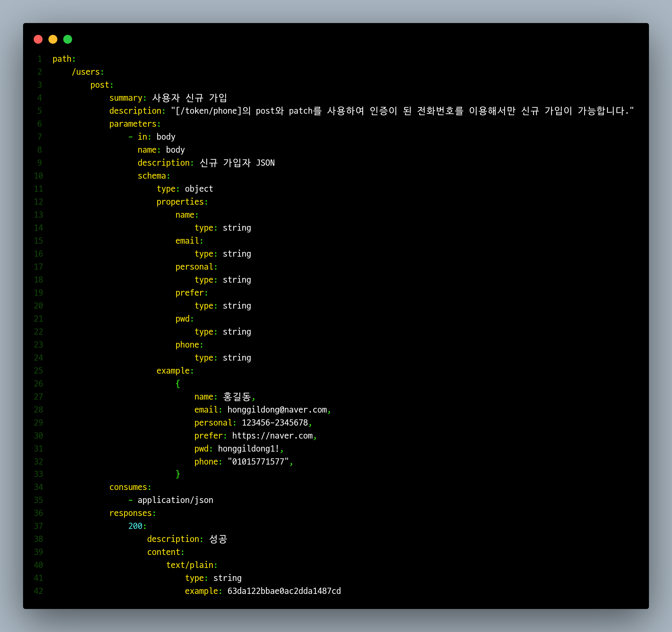The height and width of the screenshot is (632, 672).
Task: Click the yellow minimize dot
Action: coord(53,40)
